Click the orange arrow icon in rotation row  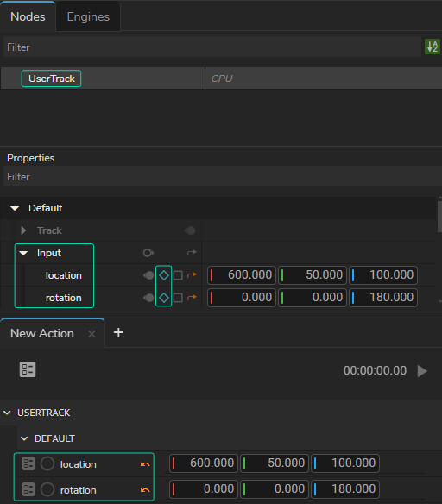[192, 298]
